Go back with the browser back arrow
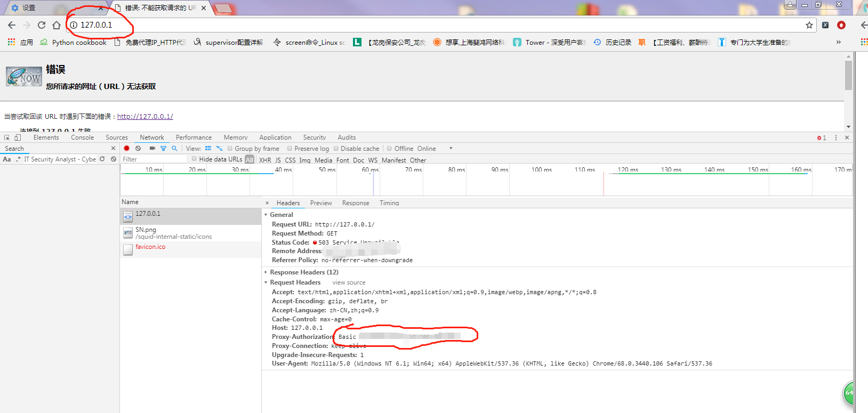The width and height of the screenshot is (868, 413). [12, 25]
